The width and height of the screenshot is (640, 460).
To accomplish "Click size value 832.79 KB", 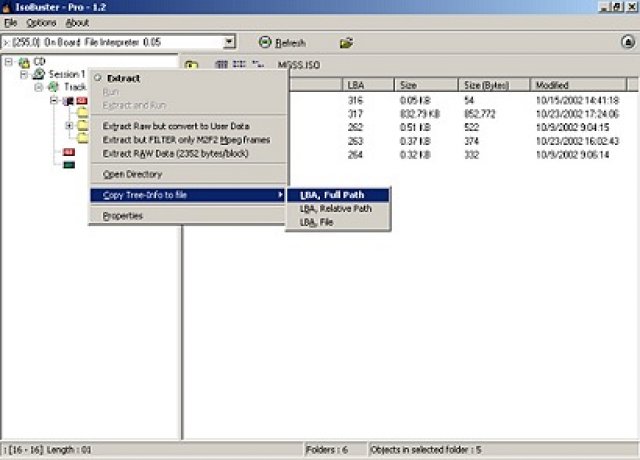I will (420, 113).
